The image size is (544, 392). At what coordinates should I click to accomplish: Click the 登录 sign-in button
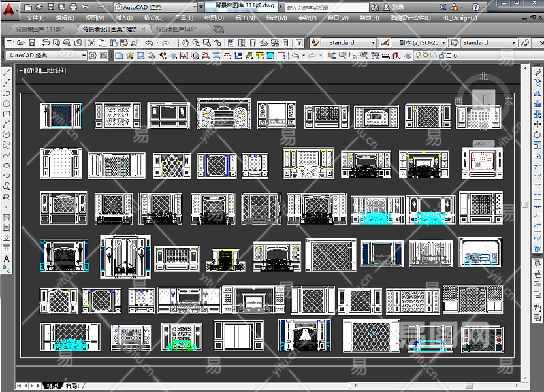click(398, 7)
